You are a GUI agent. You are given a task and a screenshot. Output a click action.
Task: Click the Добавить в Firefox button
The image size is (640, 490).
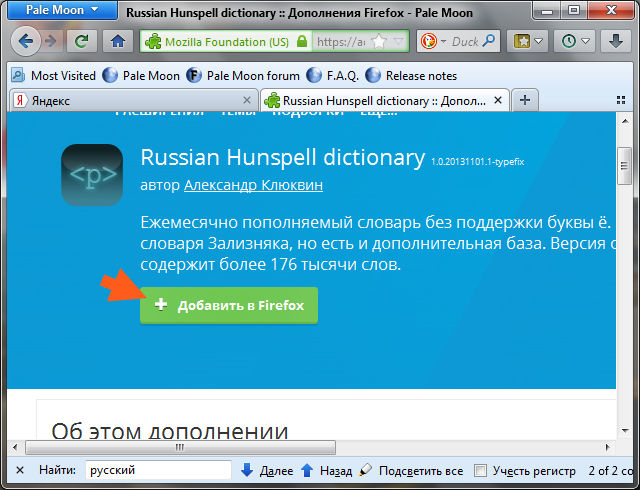[229, 305]
